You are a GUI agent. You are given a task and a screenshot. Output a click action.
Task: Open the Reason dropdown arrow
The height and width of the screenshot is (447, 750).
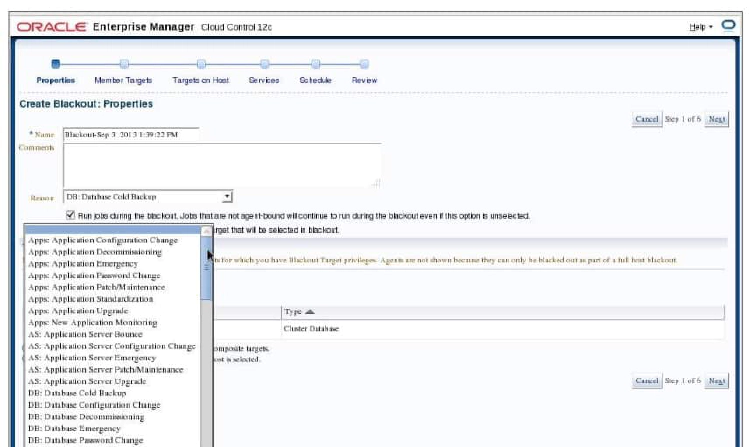coord(227,196)
